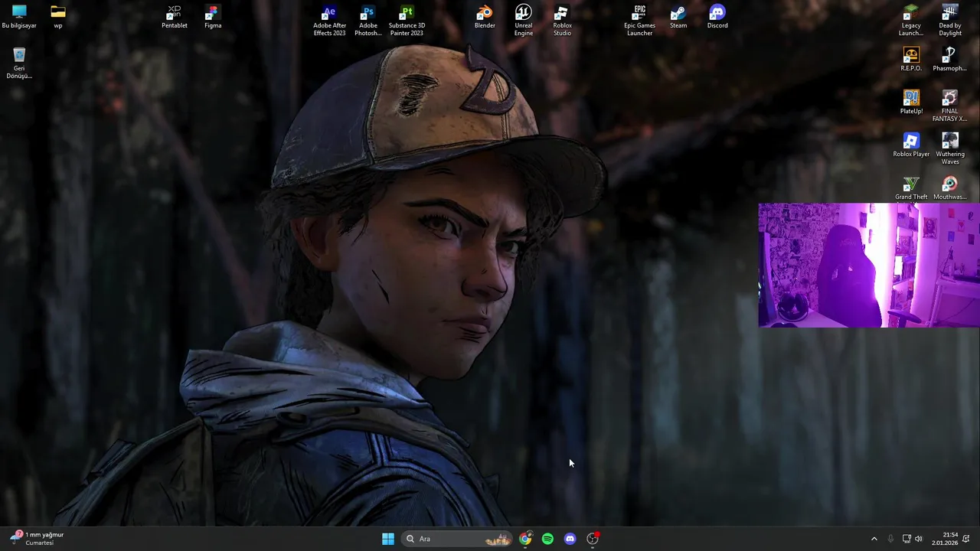Image resolution: width=980 pixels, height=551 pixels.
Task: Select Substance 3D Painter 2023 shortcut
Action: pyautogui.click(x=407, y=21)
